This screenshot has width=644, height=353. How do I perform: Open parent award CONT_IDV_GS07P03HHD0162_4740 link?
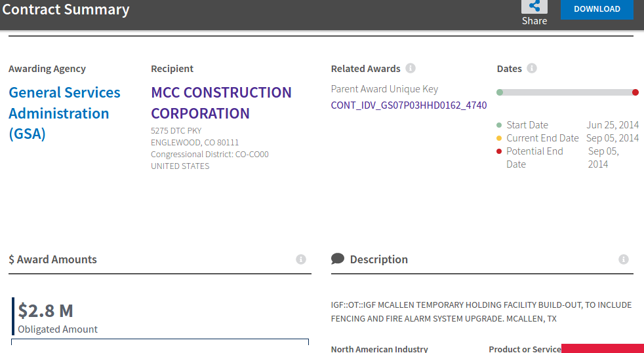click(409, 105)
